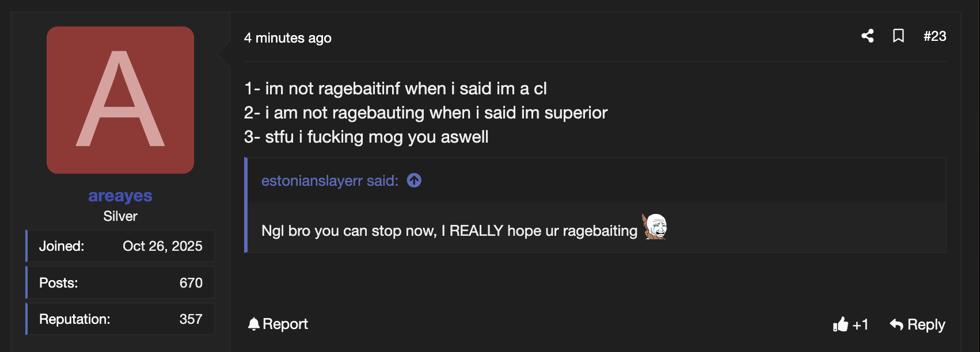Open the post number #23 permalink
The image size is (980, 352).
935,36
